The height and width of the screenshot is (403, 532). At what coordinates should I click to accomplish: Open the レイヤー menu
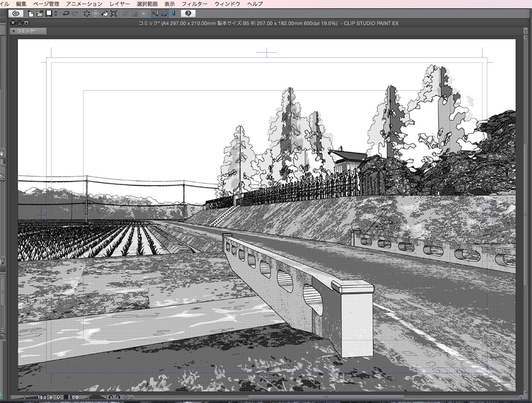tap(120, 3)
